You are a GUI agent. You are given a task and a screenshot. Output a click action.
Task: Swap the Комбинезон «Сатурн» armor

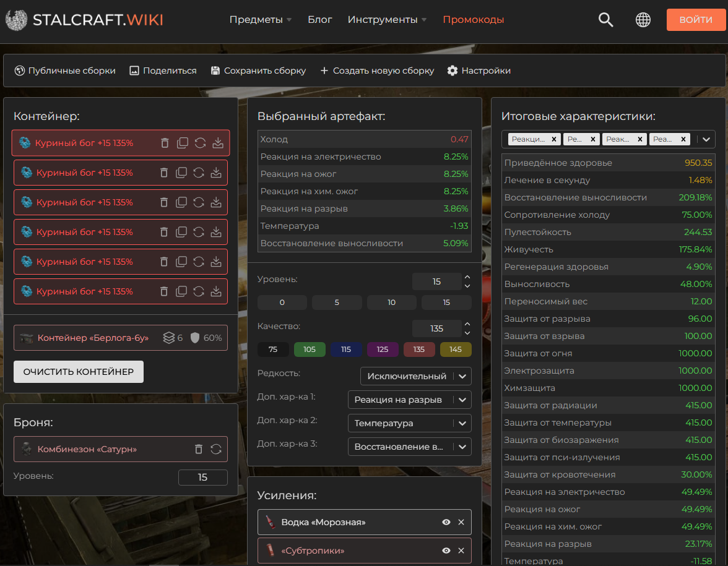(216, 449)
